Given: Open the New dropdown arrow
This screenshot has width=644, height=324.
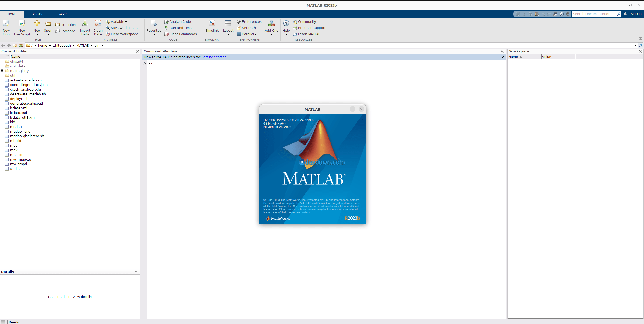Looking at the screenshot, I should (37, 34).
